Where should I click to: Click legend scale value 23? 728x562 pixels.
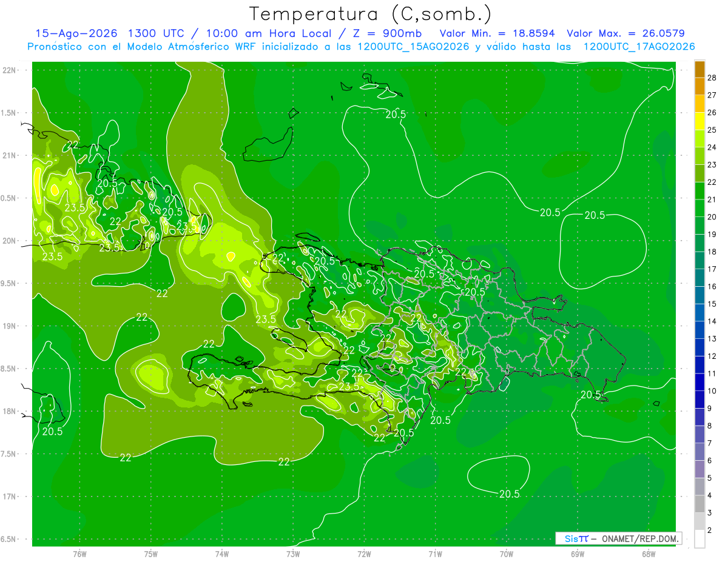713,165
